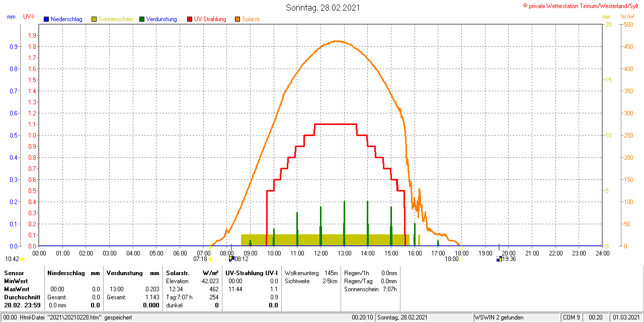Click the chart title Sonntag, 28.02.2021
Image resolution: width=644 pixels, height=323 pixels.
tap(323, 8)
